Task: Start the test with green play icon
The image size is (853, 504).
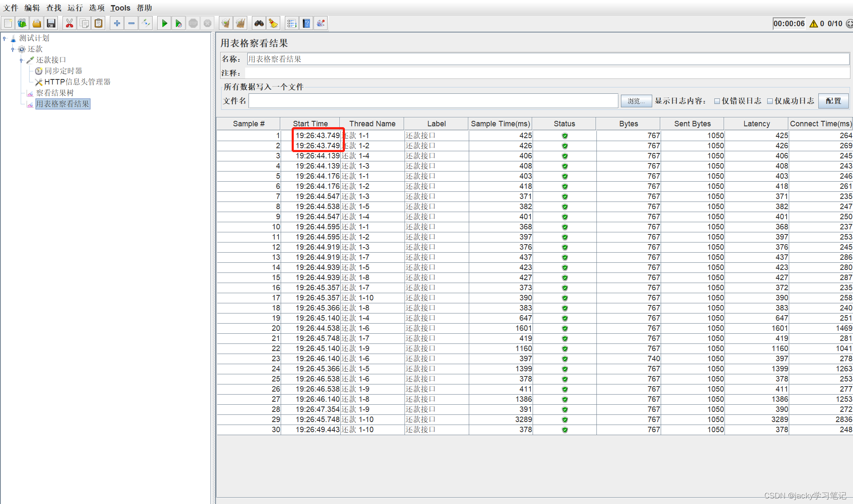Action: pos(164,23)
